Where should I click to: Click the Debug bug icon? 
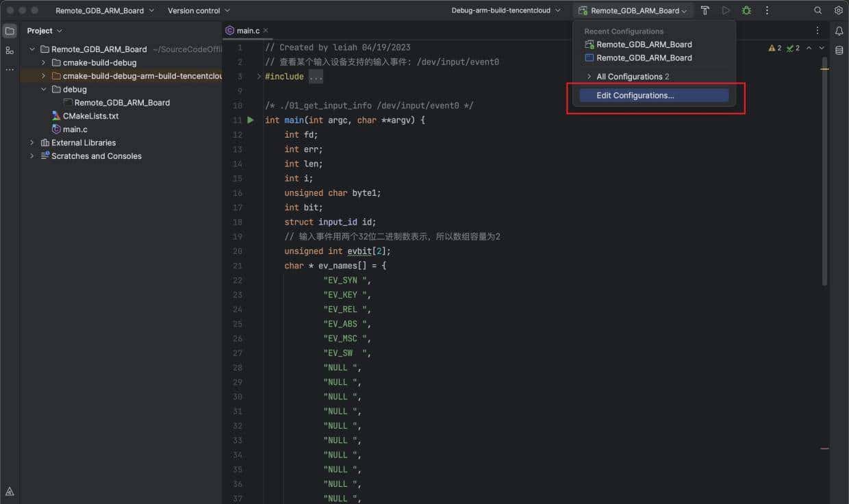click(x=746, y=10)
